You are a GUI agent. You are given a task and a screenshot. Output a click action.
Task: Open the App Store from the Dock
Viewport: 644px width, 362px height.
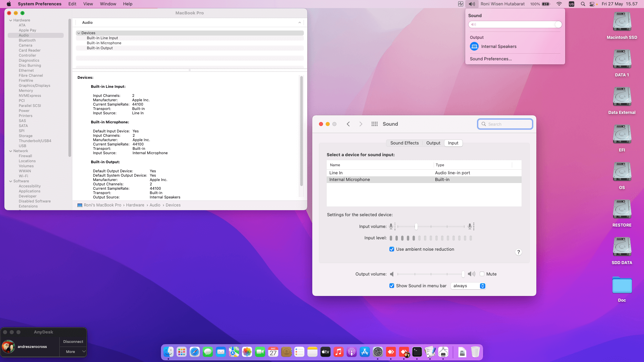tap(365, 352)
